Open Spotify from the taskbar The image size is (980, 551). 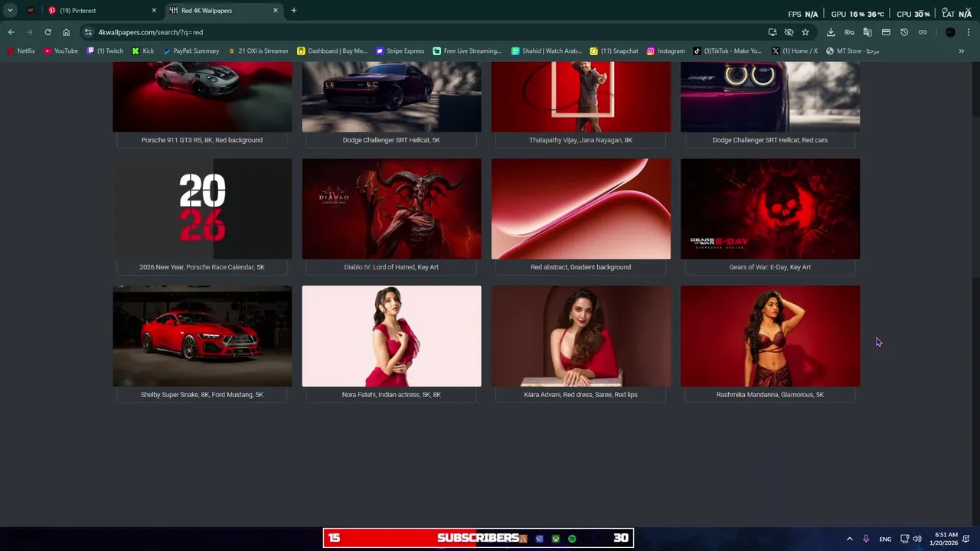572,539
